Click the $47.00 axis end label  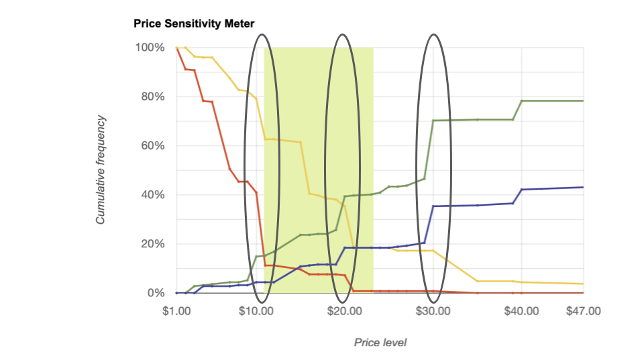click(583, 311)
